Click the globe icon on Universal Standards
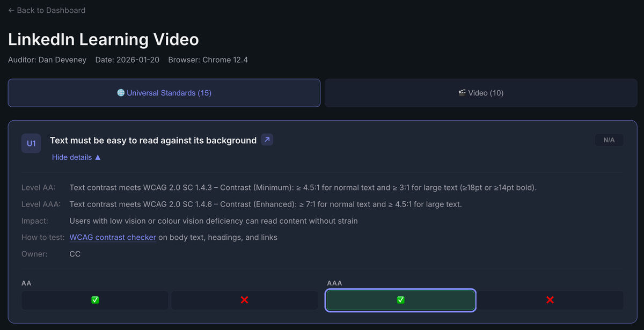 pos(121,93)
